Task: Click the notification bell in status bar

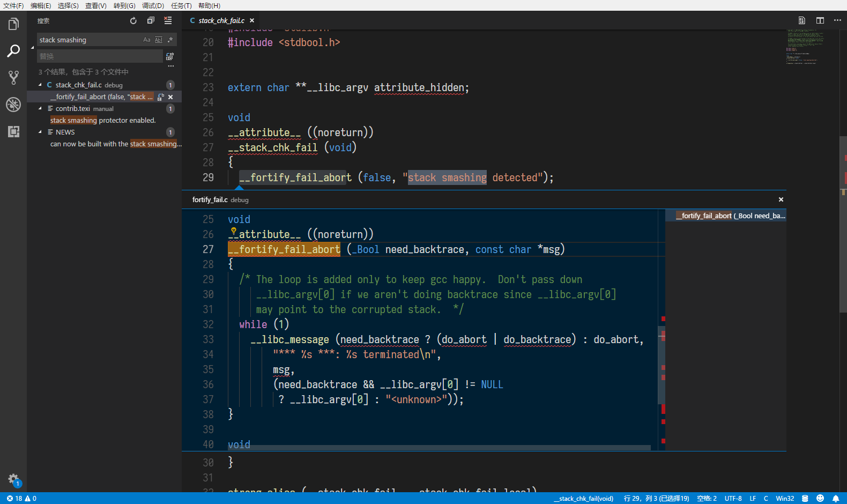Action: tap(835, 498)
